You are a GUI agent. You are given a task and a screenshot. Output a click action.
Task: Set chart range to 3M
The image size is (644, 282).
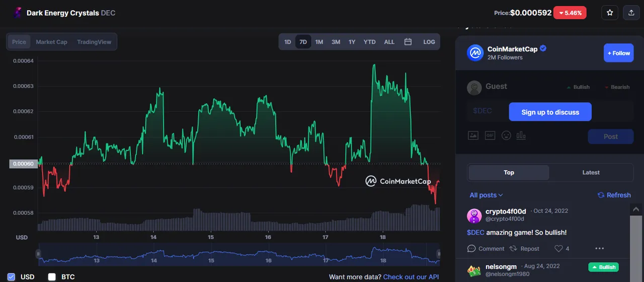click(336, 42)
